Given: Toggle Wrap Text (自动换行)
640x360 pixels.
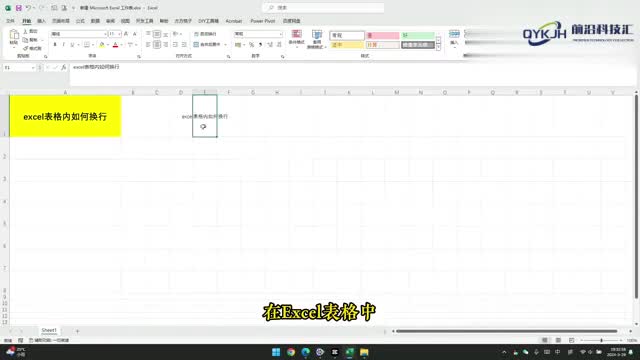Looking at the screenshot, I should [205, 34].
